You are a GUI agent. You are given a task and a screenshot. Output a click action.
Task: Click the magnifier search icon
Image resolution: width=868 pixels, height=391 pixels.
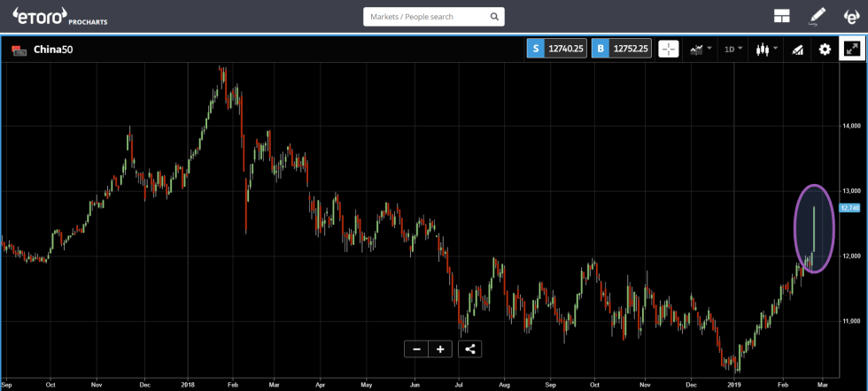(x=493, y=17)
